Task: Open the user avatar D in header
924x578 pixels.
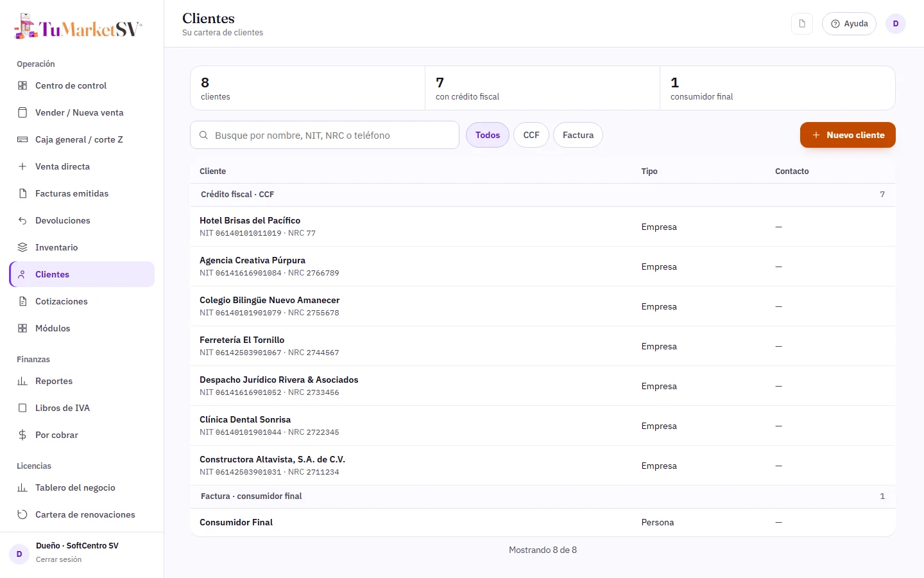Action: (896, 24)
